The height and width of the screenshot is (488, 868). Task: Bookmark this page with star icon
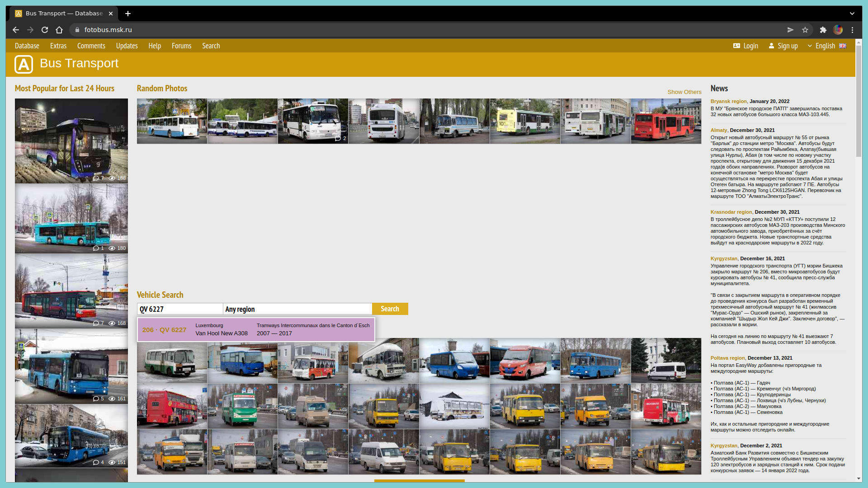click(x=805, y=30)
